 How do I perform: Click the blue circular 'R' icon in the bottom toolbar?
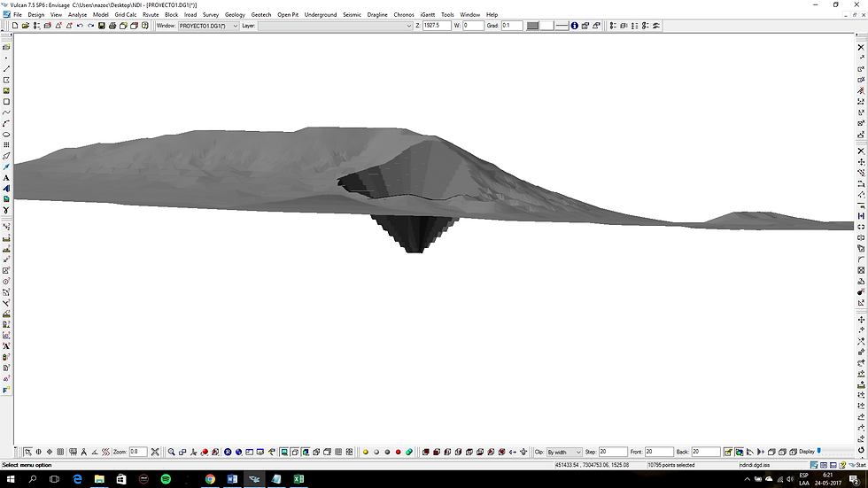point(228,452)
